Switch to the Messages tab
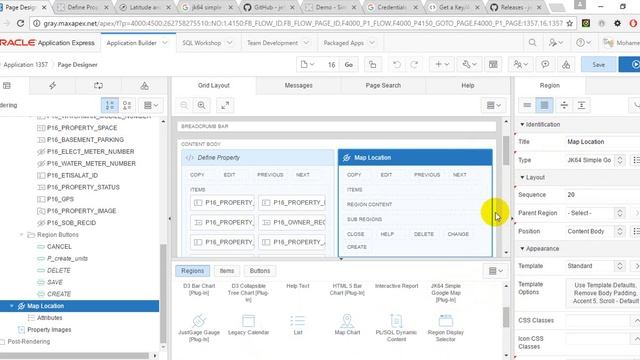640x360 pixels. click(x=298, y=85)
